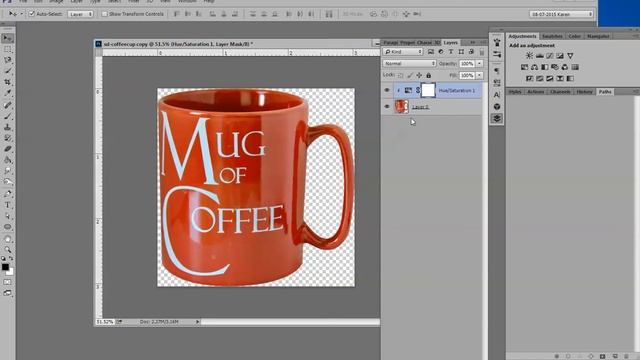Add a Gradient Map adjustment
Viewport: 640px width, 360px height.
[570, 78]
